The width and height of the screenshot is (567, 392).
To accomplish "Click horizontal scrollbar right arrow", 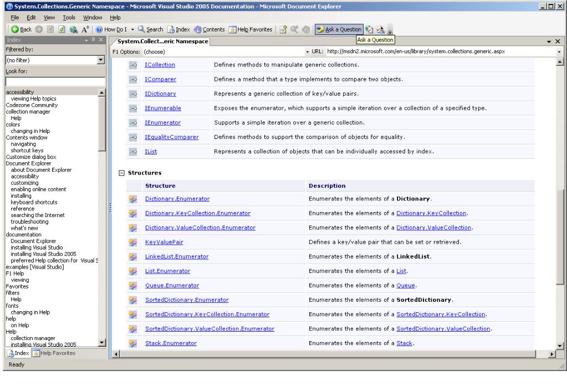I will [x=551, y=354].
